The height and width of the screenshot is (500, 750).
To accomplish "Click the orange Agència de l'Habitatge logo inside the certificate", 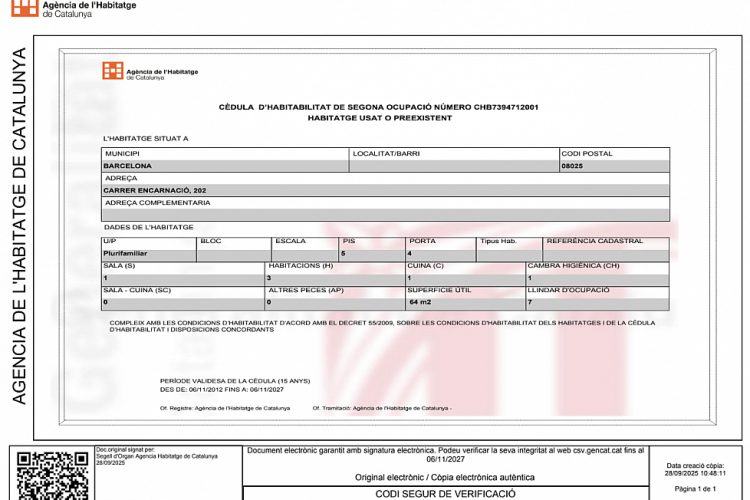I will (x=149, y=72).
